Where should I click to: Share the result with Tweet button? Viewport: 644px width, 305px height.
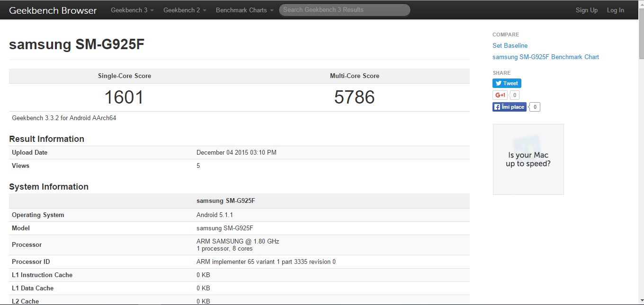pos(507,83)
